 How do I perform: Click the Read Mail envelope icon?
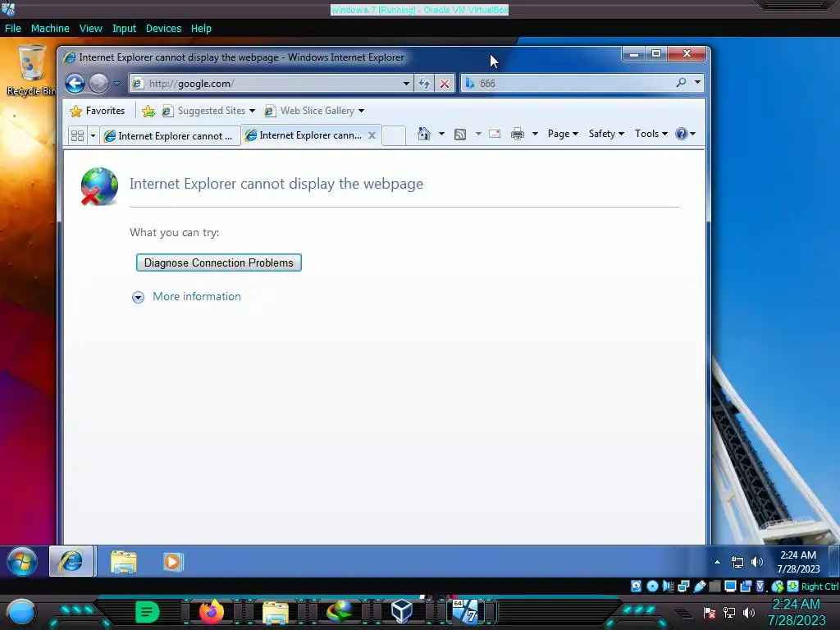[x=495, y=134]
